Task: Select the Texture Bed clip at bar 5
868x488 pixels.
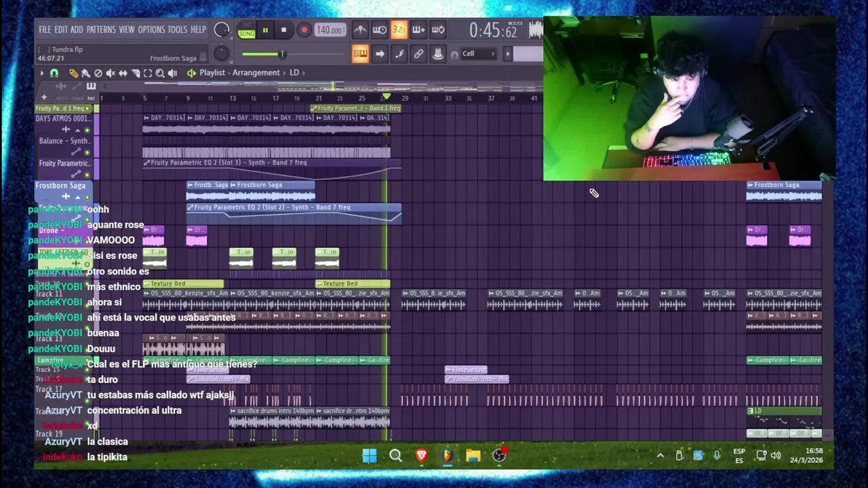Action: click(x=183, y=284)
